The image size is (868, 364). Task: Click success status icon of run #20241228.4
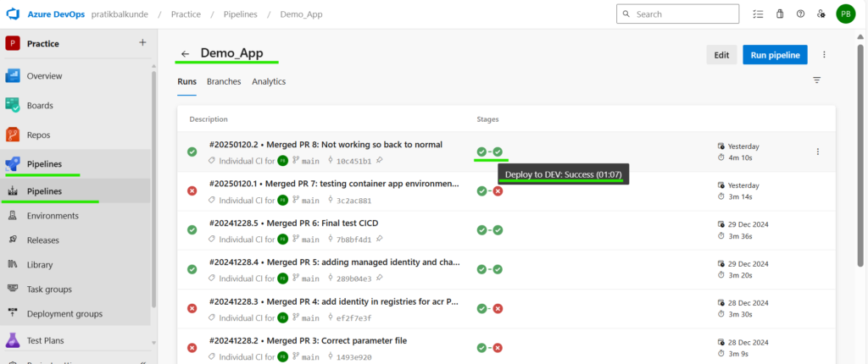pos(192,269)
